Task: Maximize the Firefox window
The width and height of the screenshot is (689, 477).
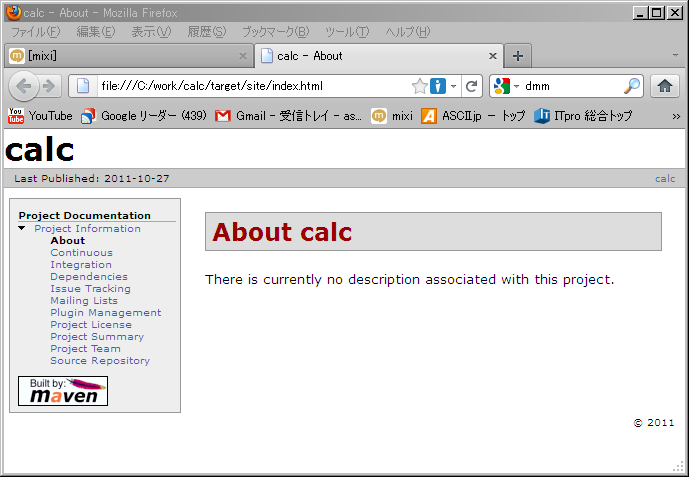Action: point(656,13)
